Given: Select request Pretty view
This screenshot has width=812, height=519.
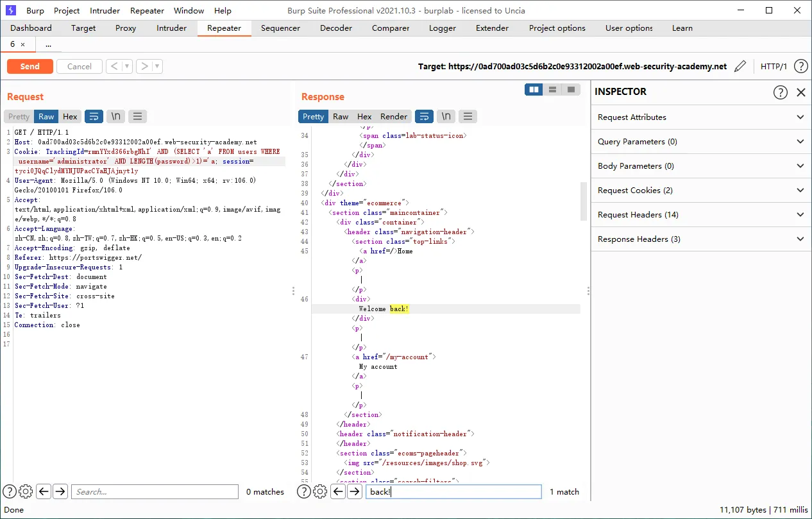Looking at the screenshot, I should 19,116.
